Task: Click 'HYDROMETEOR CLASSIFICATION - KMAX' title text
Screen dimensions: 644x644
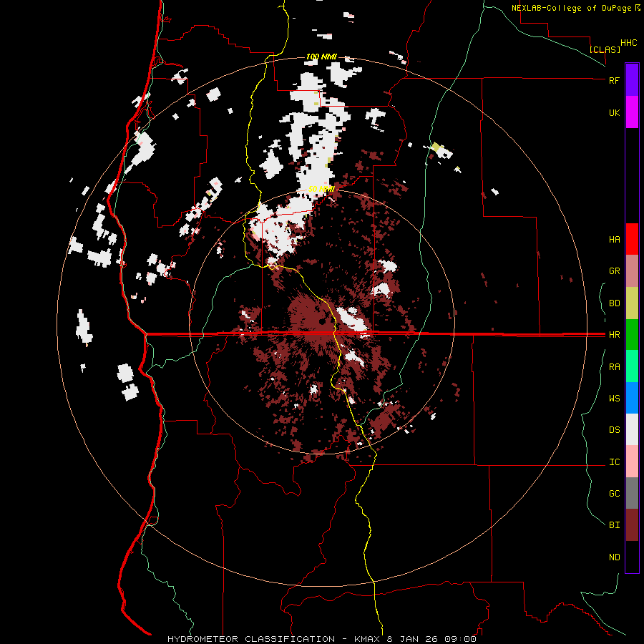Action: (273, 639)
